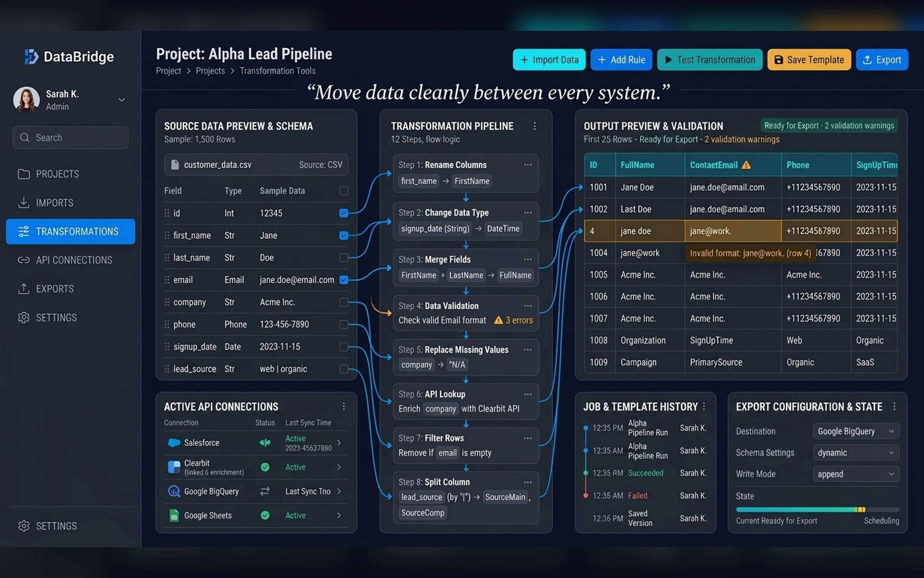Click the Salesforce cloud icon
The height and width of the screenshot is (578, 924).
pyautogui.click(x=174, y=443)
